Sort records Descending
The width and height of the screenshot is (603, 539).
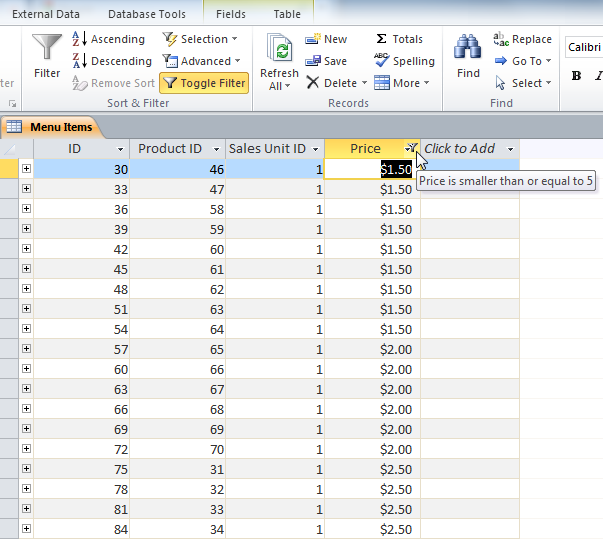[112, 61]
